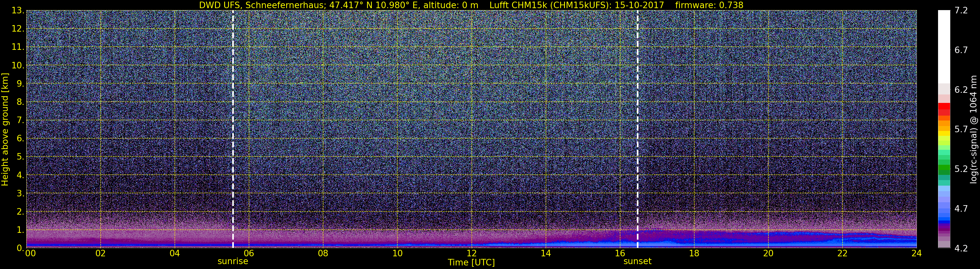Image resolution: width=980 pixels, height=269 pixels.
Task: Click the plot title with station coordinates
Action: tap(471, 5)
